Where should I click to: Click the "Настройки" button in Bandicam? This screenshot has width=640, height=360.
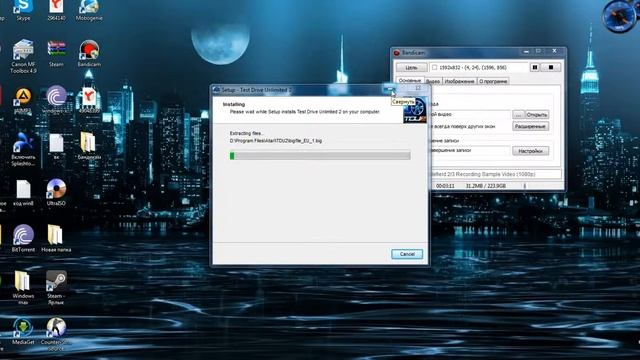pyautogui.click(x=531, y=151)
